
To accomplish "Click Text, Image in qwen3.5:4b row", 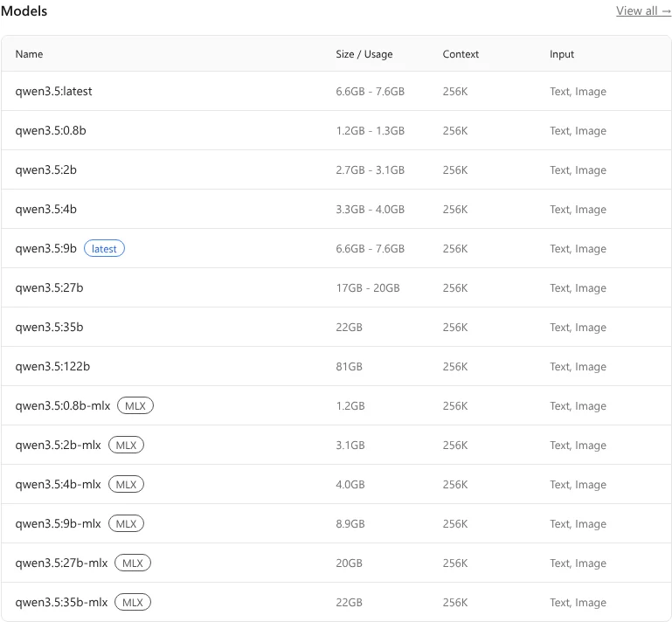I will 578,209.
